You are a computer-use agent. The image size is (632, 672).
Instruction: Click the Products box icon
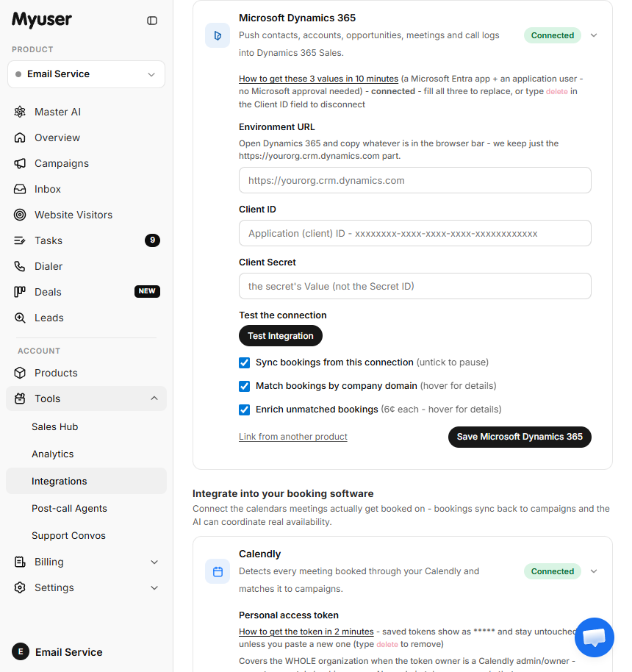click(x=20, y=373)
